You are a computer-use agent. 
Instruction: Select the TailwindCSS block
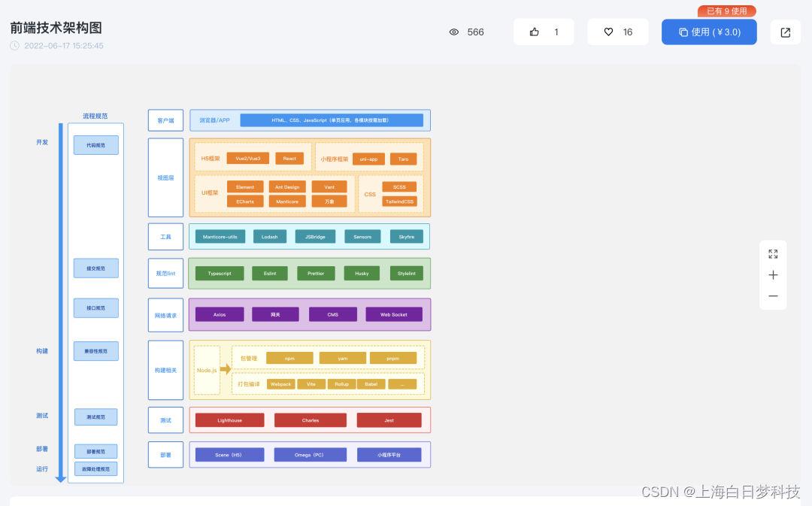399,201
